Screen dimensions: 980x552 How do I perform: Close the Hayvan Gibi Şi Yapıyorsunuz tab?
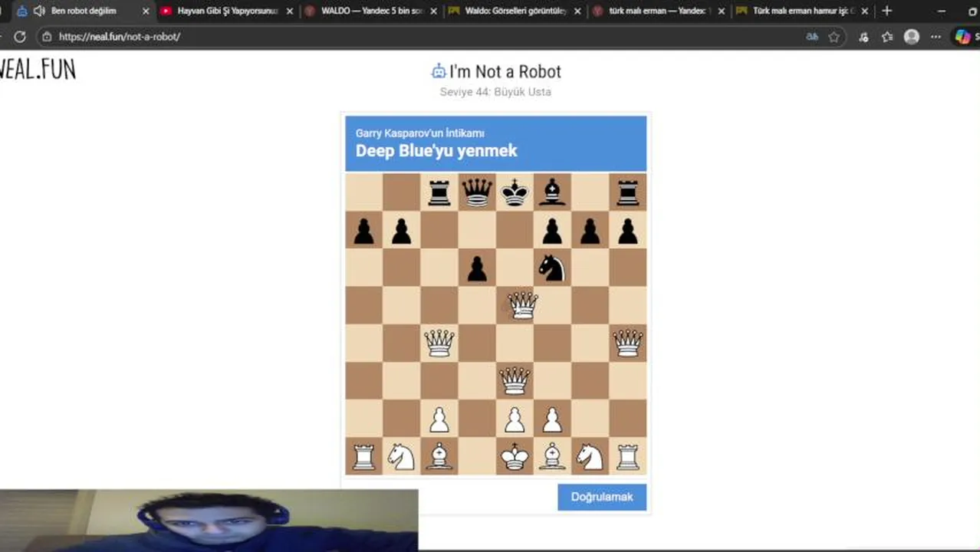pos(290,11)
